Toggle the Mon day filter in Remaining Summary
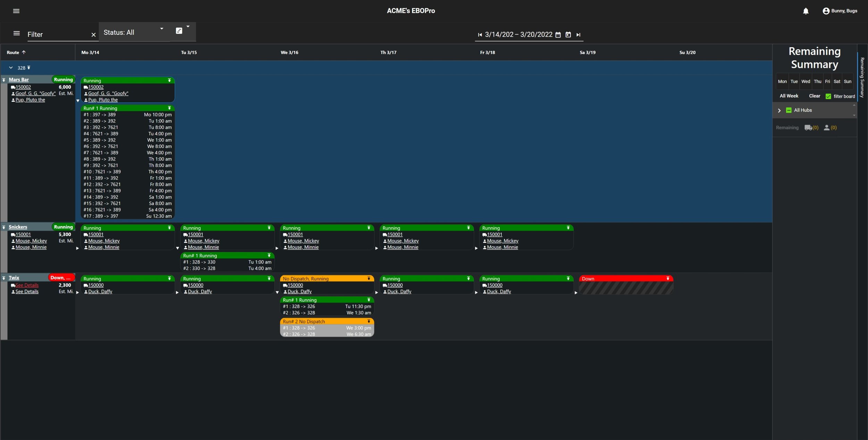The height and width of the screenshot is (440, 868). pos(782,81)
